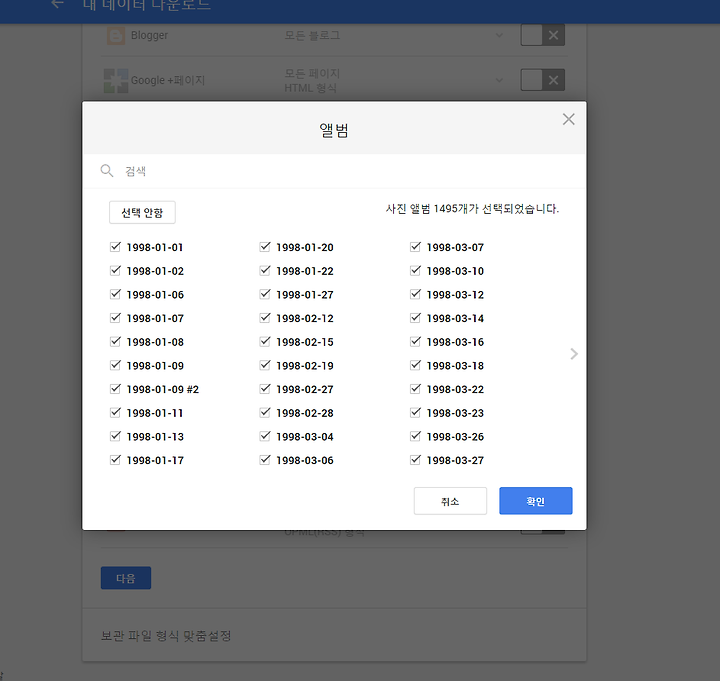Uncheck album 1998-02-19
Screen dimensions: 720x681
coord(265,366)
